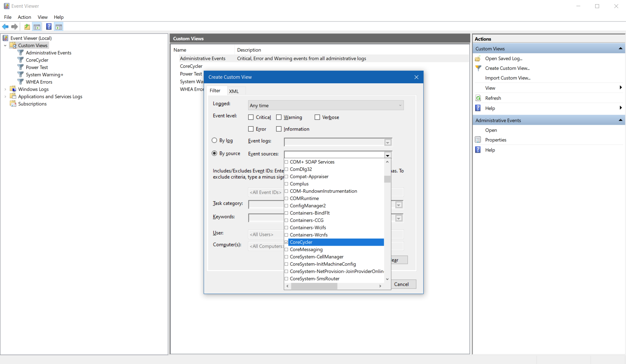Click the Back arrow toolbar icon
This screenshot has width=626, height=364.
[x=5, y=27]
